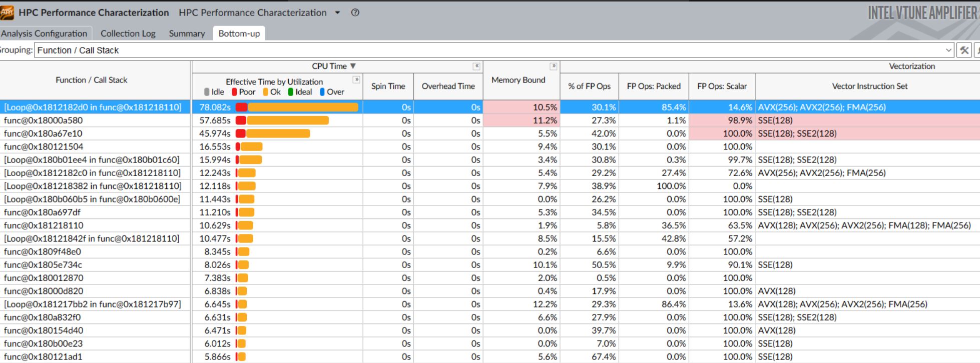The height and width of the screenshot is (363, 980).
Task: Sort by the Spin Time column
Action: [x=388, y=86]
